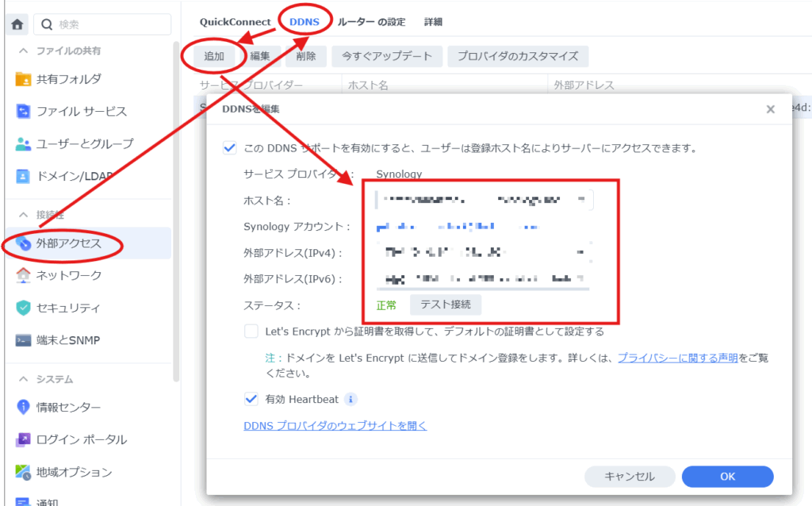This screenshot has height=506, width=812.
Task: Click the hostname (ホスト名) input field
Action: tap(484, 200)
